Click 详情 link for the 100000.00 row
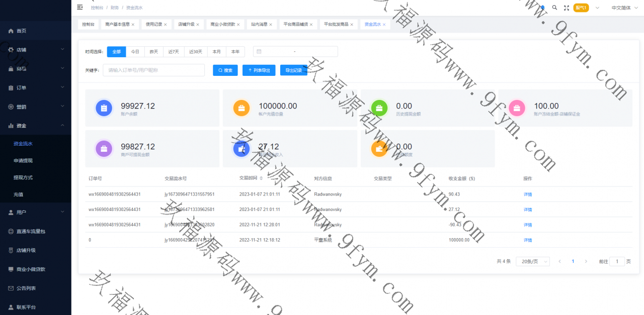 [527, 240]
